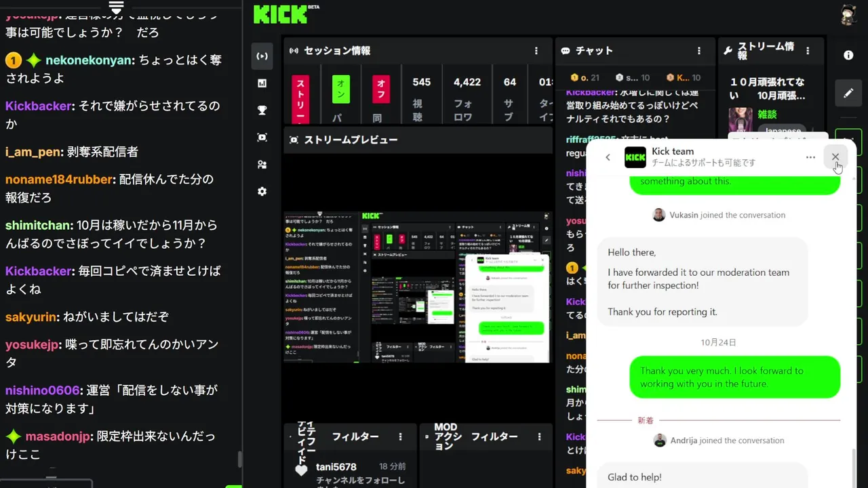
Task: Click the red オフ status badge
Action: [382, 89]
